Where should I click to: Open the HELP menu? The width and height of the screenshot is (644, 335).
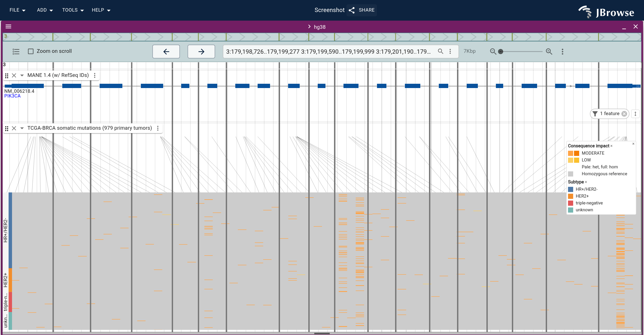(101, 10)
